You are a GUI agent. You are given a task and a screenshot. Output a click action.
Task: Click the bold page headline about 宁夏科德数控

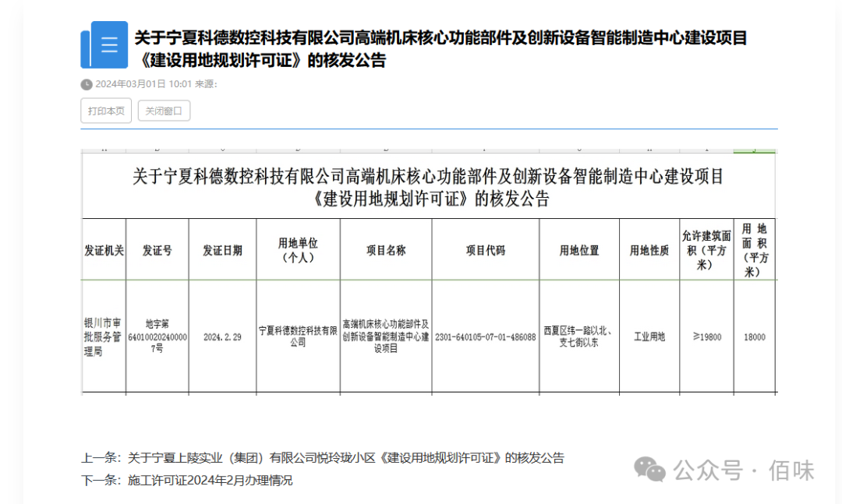tap(440, 49)
